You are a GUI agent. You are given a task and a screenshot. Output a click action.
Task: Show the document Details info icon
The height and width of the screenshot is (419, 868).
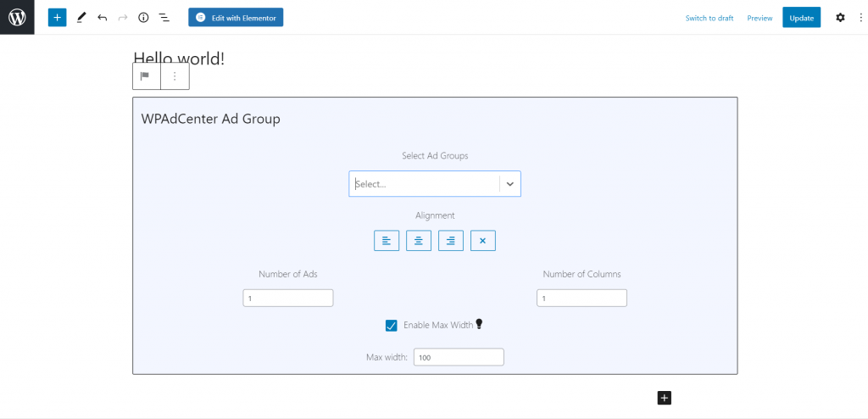(143, 18)
